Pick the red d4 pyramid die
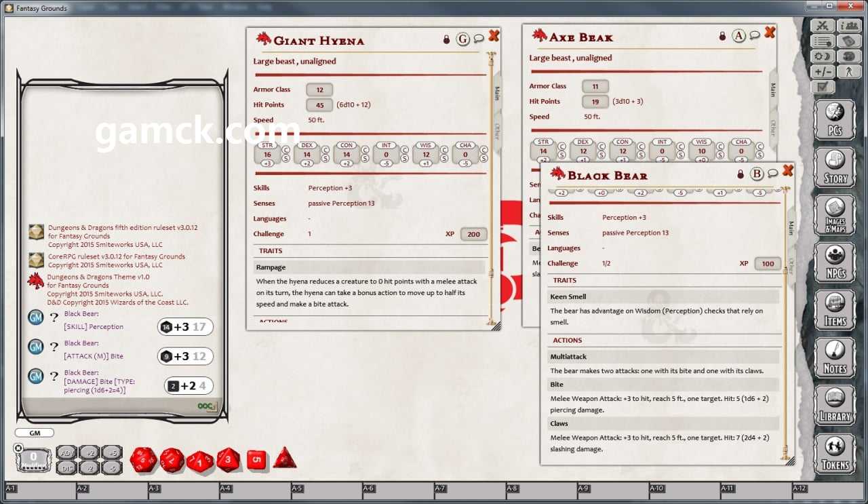The height and width of the screenshot is (504, 868). [284, 458]
